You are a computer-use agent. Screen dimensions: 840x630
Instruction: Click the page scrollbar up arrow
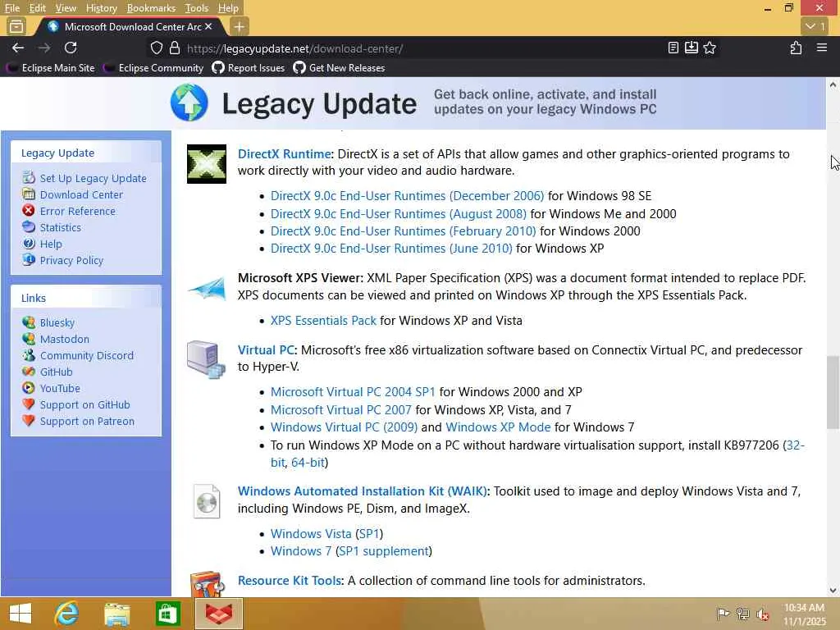click(833, 84)
